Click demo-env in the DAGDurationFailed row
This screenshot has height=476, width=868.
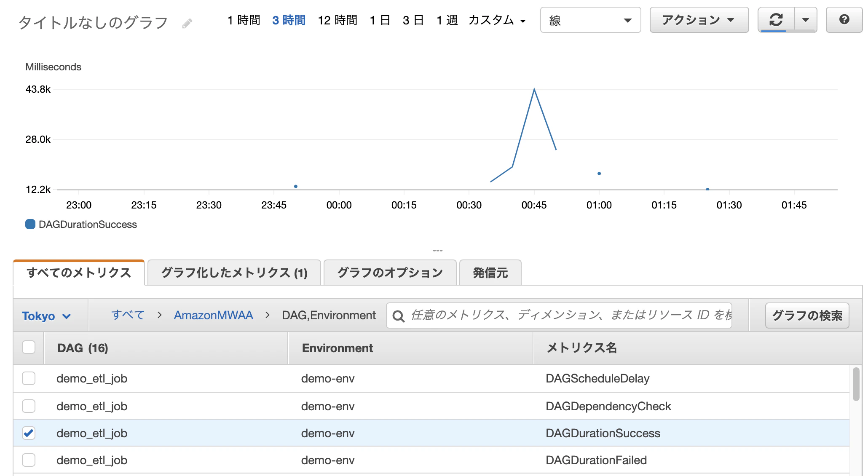[x=328, y=460]
